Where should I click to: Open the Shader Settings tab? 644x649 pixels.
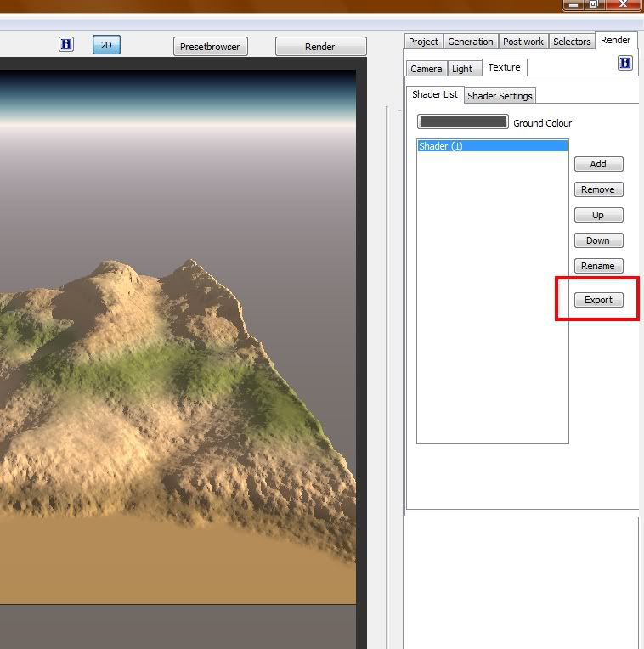coord(500,96)
